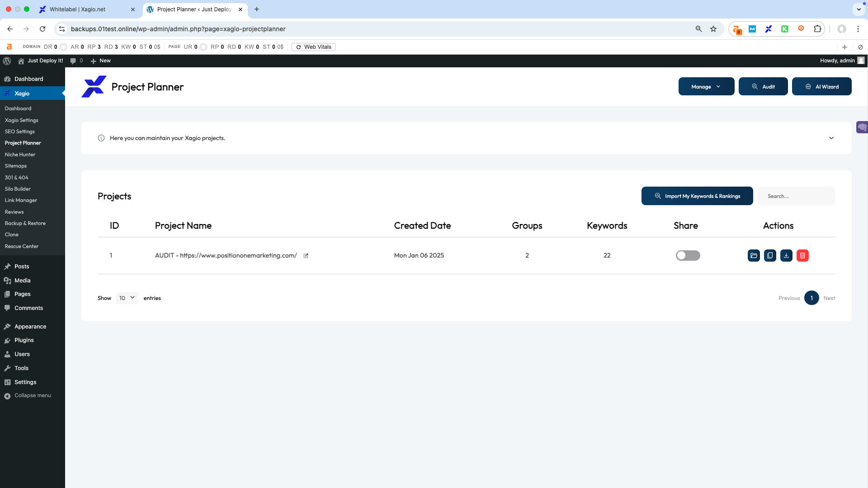This screenshot has height=488, width=868.
Task: Open Silo Builder in sidebar
Action: click(x=18, y=189)
